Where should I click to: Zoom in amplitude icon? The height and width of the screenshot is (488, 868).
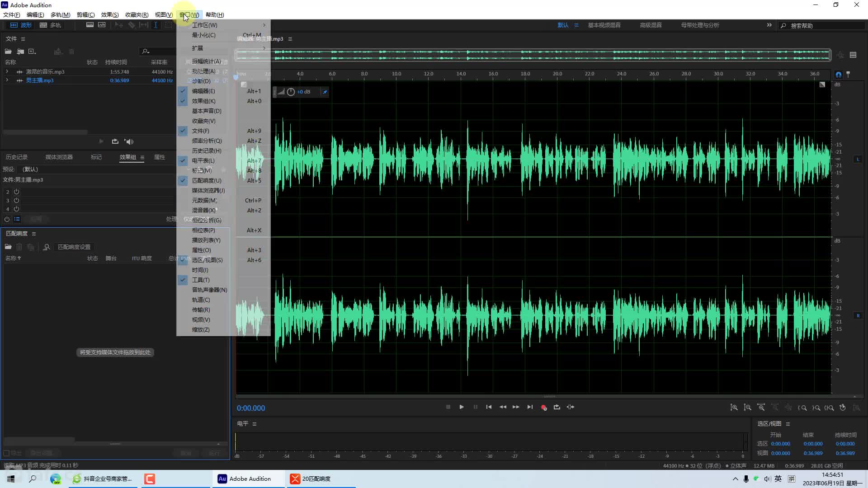click(734, 408)
